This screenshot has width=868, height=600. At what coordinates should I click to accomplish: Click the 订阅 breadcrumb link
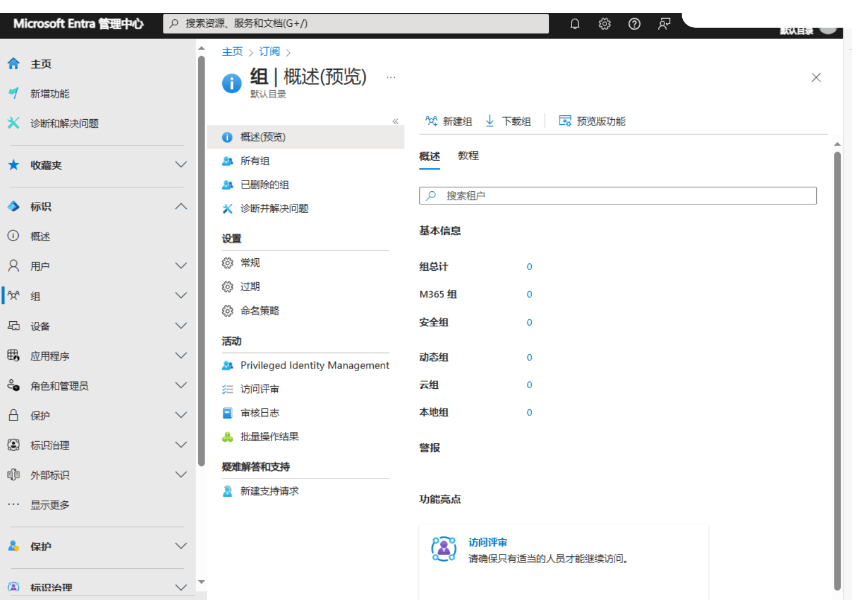[x=269, y=52]
